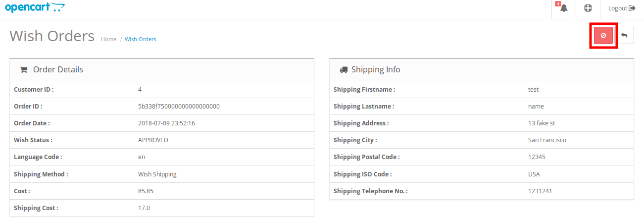Click the order date value 2018-07-09

point(166,123)
